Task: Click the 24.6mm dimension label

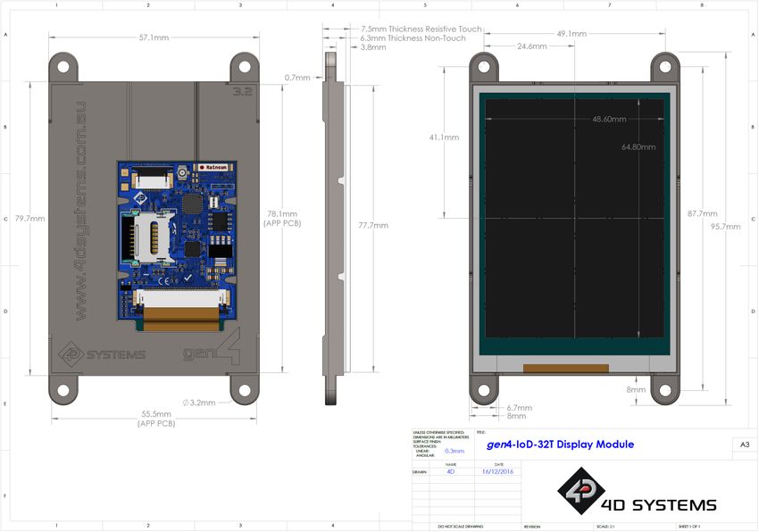Action: (532, 46)
